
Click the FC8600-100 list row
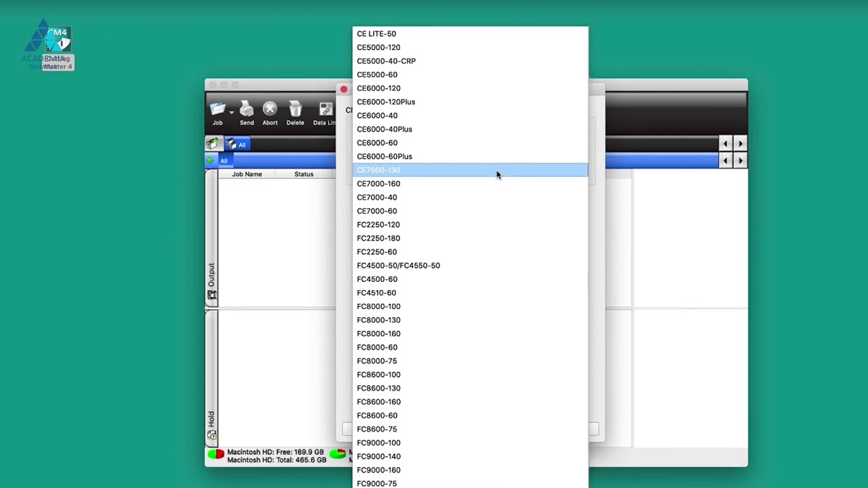point(471,375)
